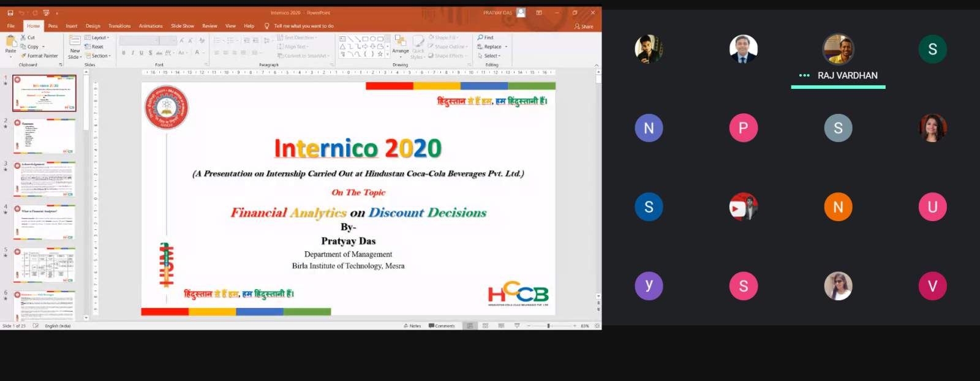This screenshot has width=980, height=381.
Task: Expand the Layout dropdown
Action: (97, 37)
